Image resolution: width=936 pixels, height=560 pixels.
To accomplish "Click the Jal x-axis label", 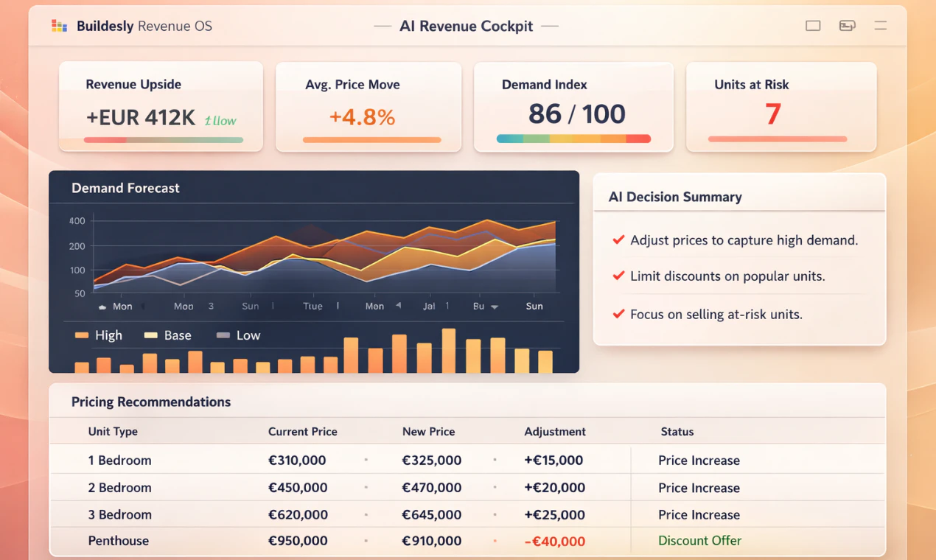I will [429, 307].
